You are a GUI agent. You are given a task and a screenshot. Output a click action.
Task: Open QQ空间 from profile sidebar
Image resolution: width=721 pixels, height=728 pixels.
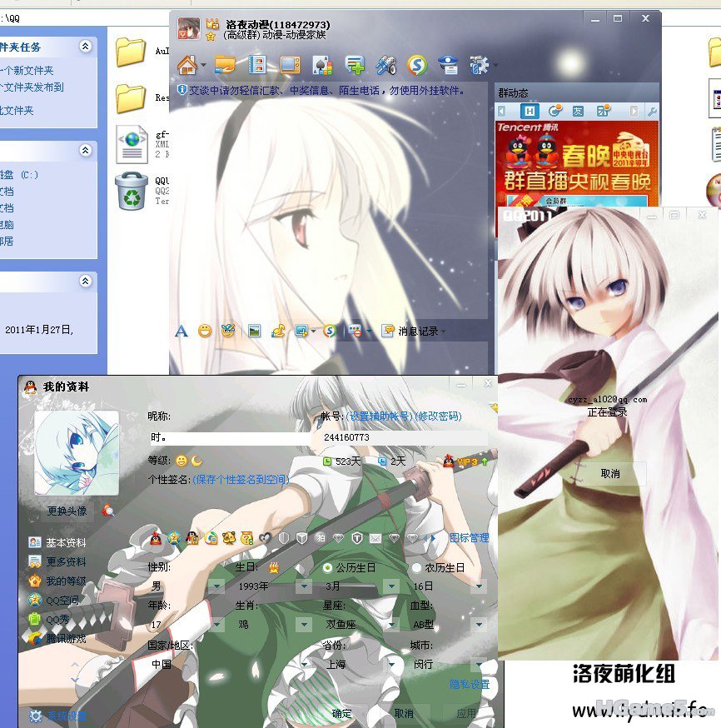click(x=53, y=600)
